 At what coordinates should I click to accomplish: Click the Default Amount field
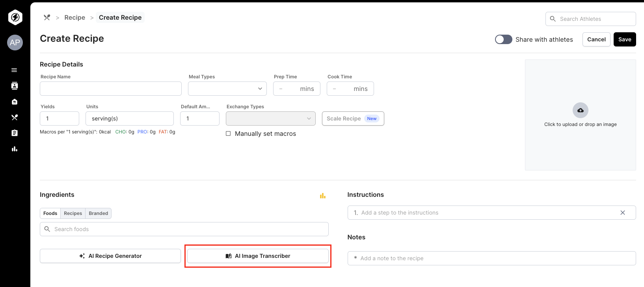pos(200,119)
